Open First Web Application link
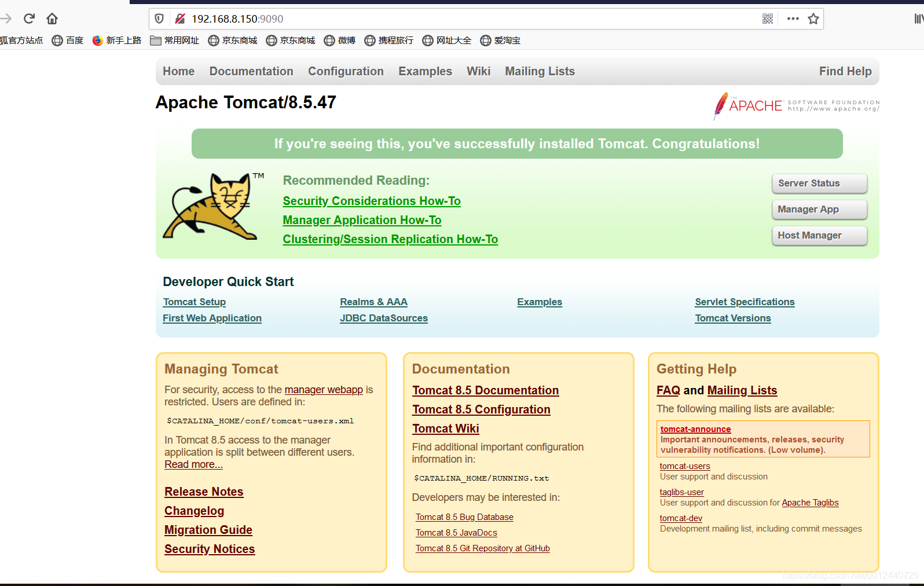The width and height of the screenshot is (924, 586). pyautogui.click(x=212, y=318)
